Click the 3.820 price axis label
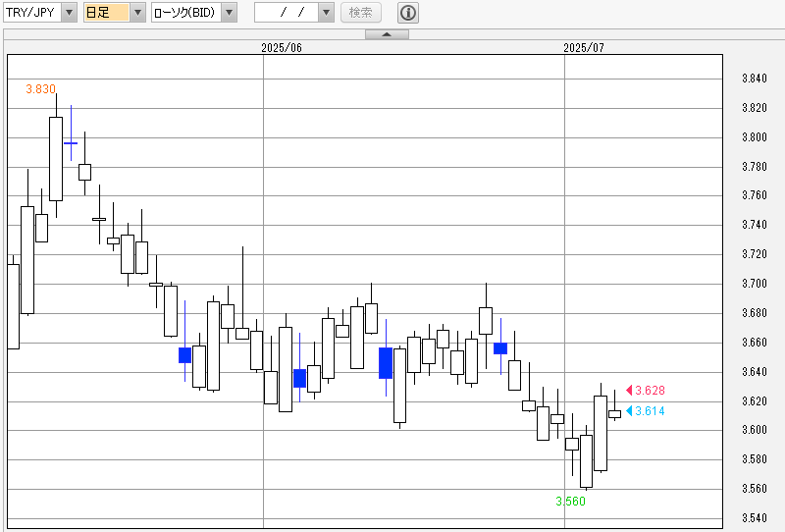The height and width of the screenshot is (532, 785). pyautogui.click(x=755, y=108)
